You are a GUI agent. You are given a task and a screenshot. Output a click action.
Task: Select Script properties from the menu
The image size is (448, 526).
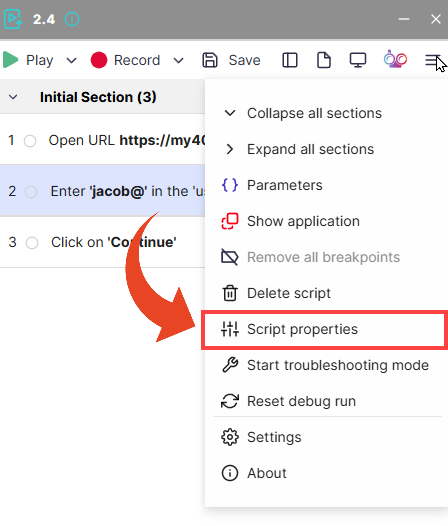click(325, 329)
